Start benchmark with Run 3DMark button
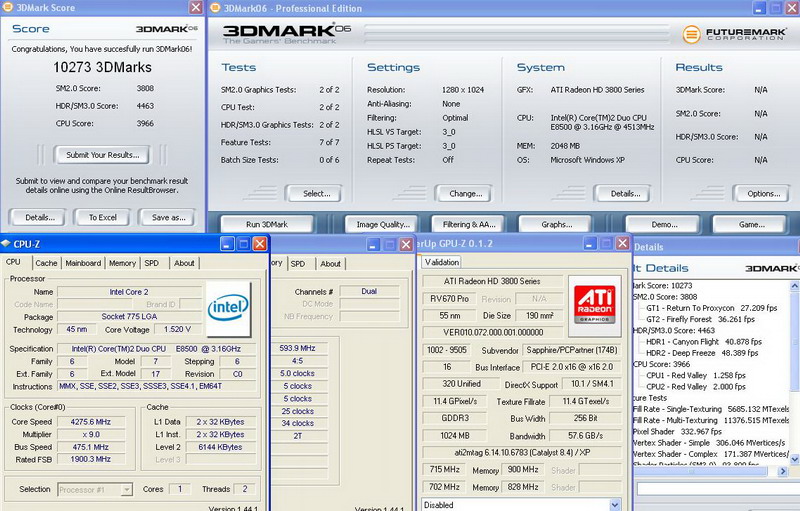800x511 pixels. 267,224
